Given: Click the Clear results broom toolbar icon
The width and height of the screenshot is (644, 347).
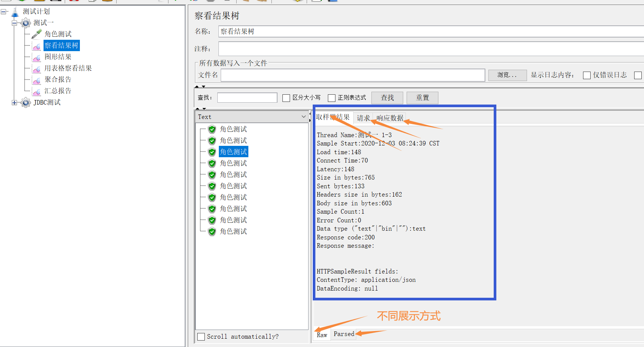Looking at the screenshot, I should pyautogui.click(x=246, y=2).
